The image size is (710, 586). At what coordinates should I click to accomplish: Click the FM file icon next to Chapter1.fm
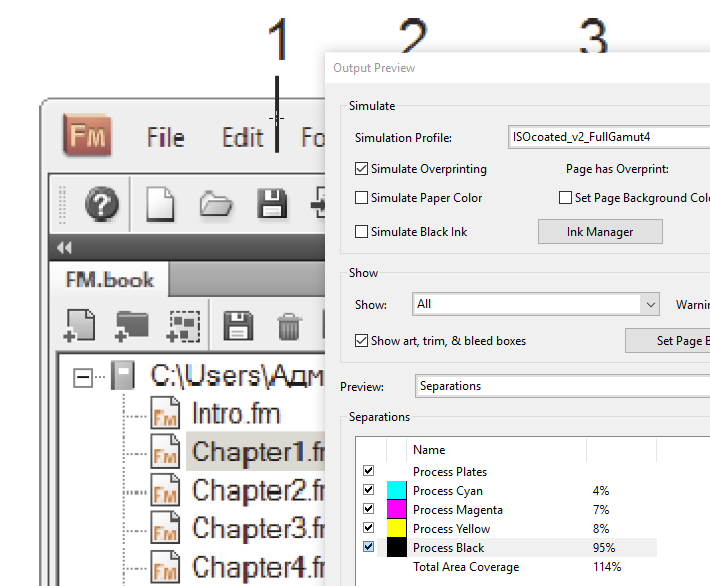[165, 451]
